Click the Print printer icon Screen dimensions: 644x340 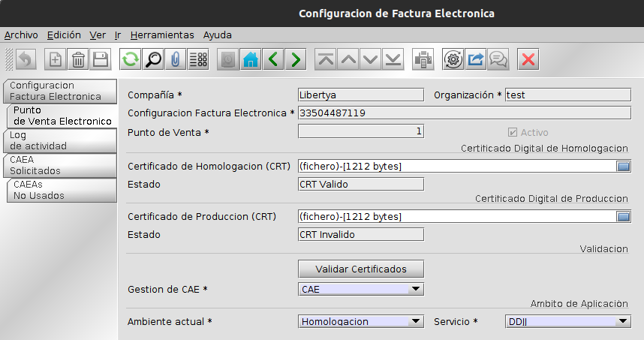click(423, 59)
